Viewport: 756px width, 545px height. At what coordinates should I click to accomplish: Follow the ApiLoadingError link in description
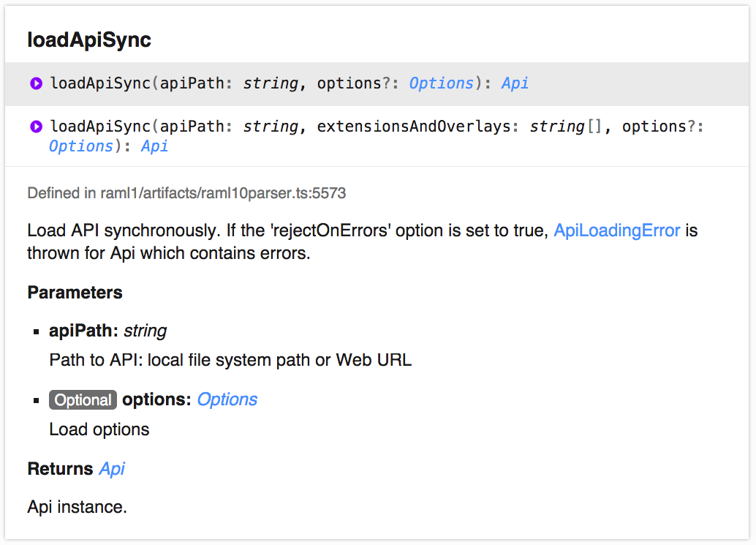coord(616,230)
